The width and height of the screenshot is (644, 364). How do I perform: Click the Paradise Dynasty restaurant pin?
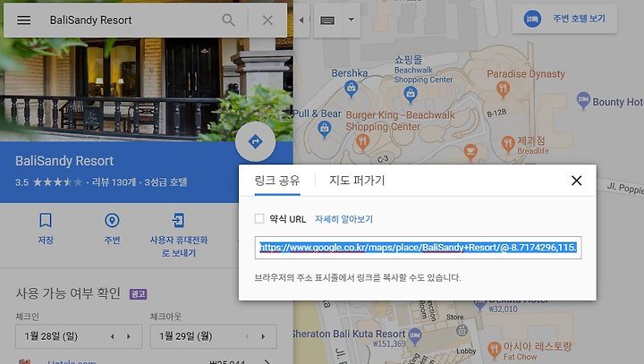(503, 89)
